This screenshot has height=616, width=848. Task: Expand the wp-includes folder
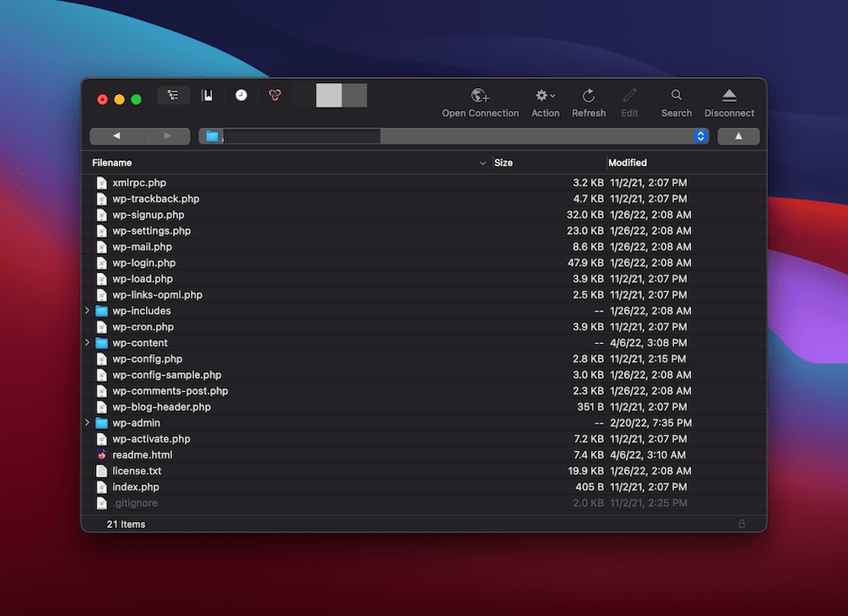(87, 310)
